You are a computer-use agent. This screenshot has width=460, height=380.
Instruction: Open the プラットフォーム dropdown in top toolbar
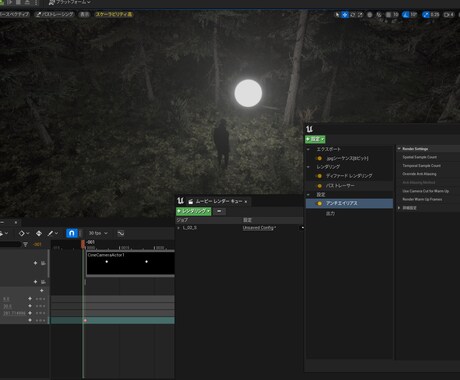click(x=70, y=2)
